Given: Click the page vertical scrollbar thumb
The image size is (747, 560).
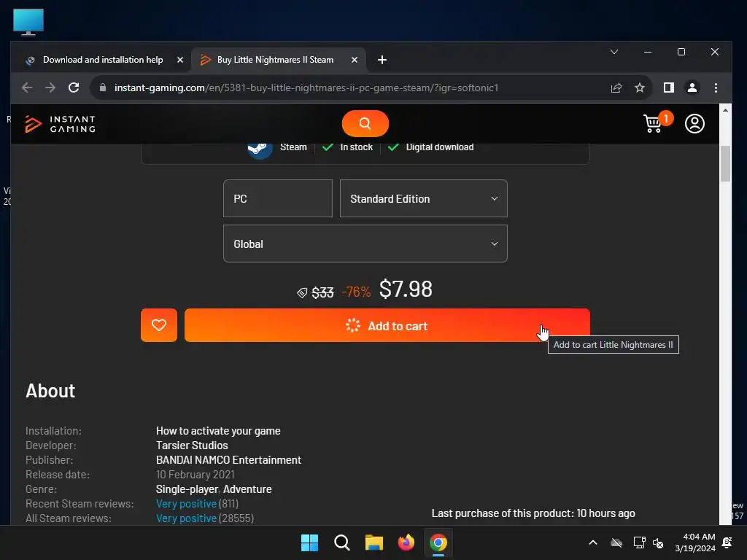Looking at the screenshot, I should pos(725,164).
